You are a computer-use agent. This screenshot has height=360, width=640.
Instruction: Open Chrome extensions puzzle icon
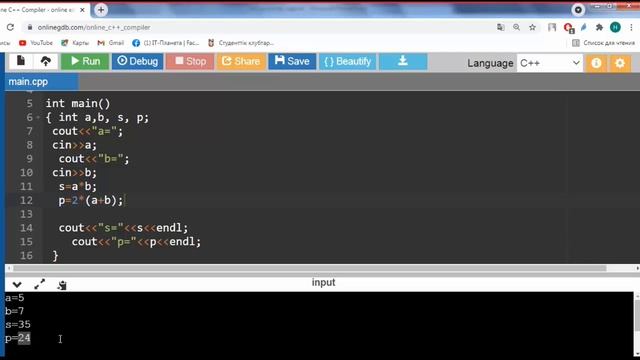(x=599, y=27)
